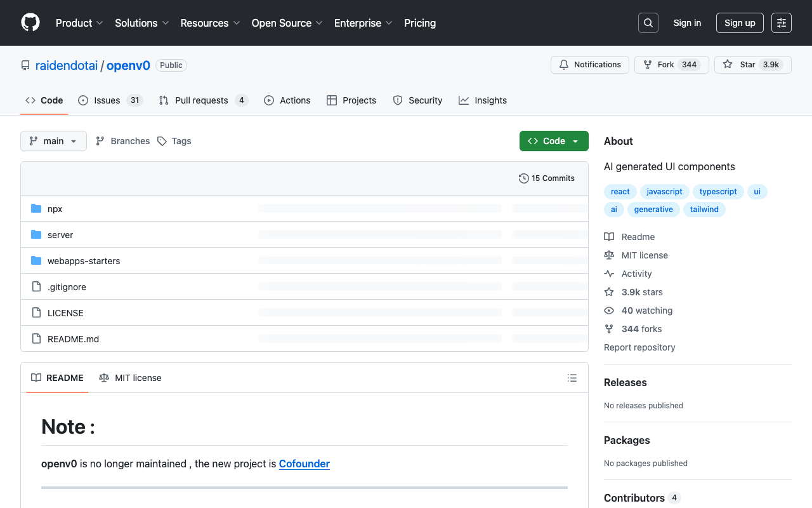View the 40 watching link
The width and height of the screenshot is (812, 508).
638,311
